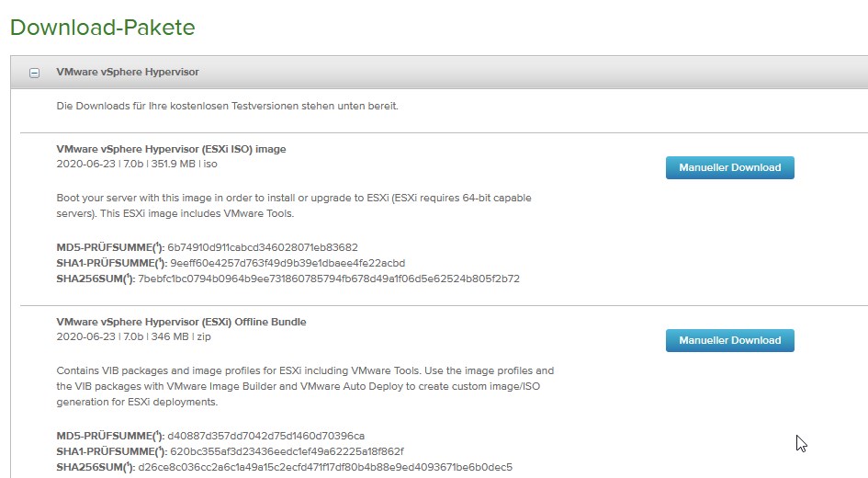The width and height of the screenshot is (868, 478).
Task: Click the ISO image MD5-PRÜFSUMME label
Action: coord(108,247)
